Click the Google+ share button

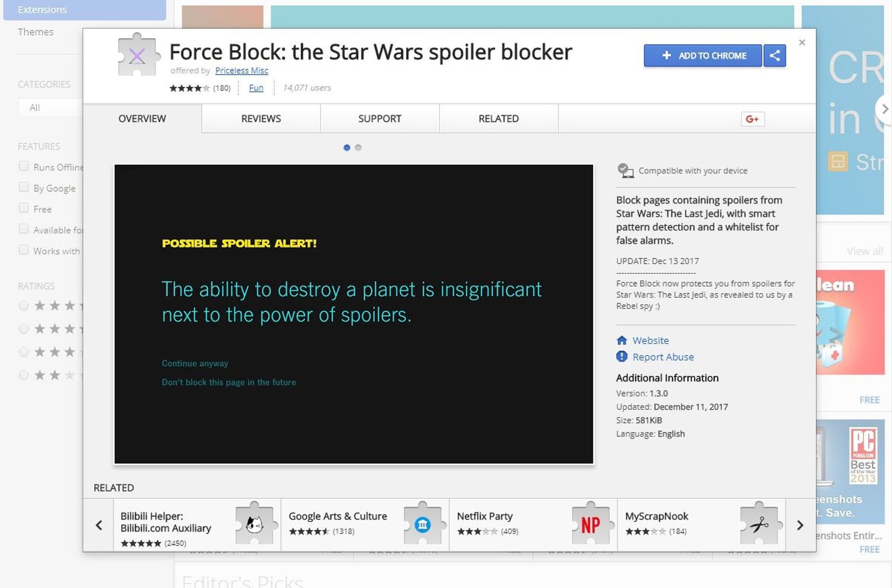click(x=752, y=119)
